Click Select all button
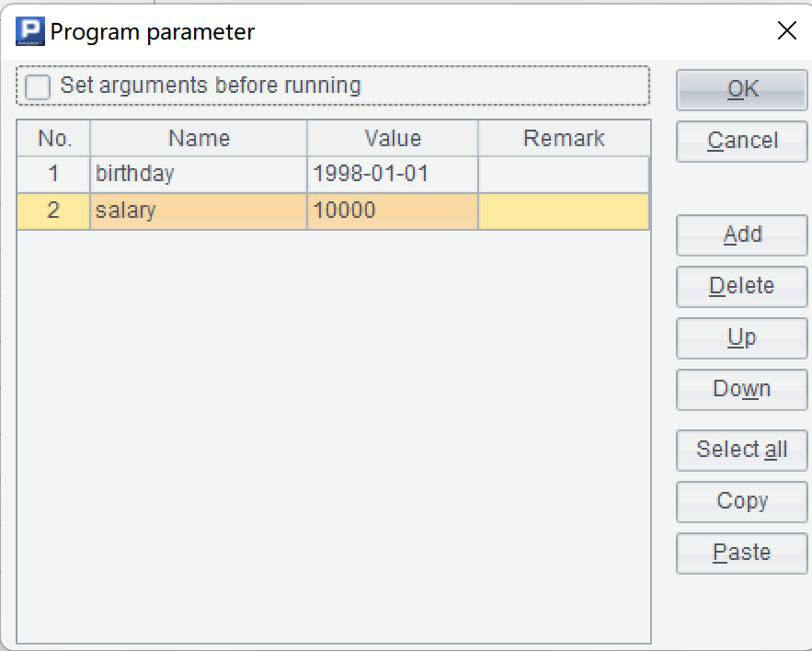 pos(742,451)
